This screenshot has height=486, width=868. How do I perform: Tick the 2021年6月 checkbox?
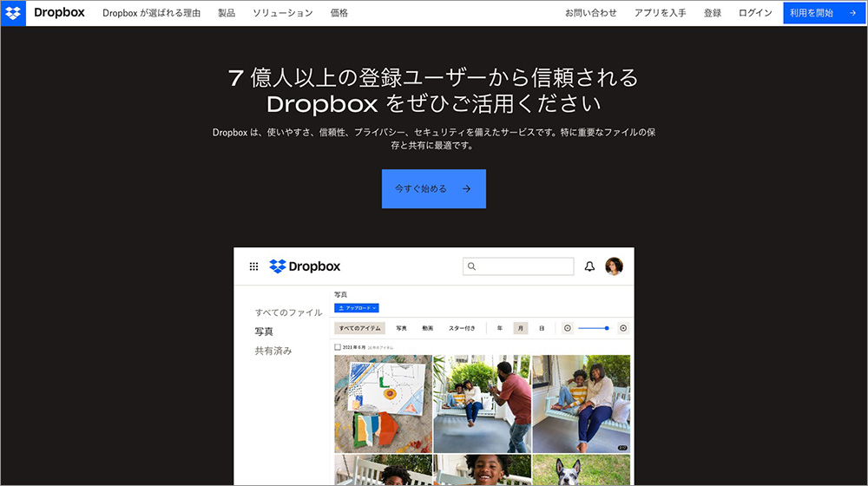[x=337, y=347]
